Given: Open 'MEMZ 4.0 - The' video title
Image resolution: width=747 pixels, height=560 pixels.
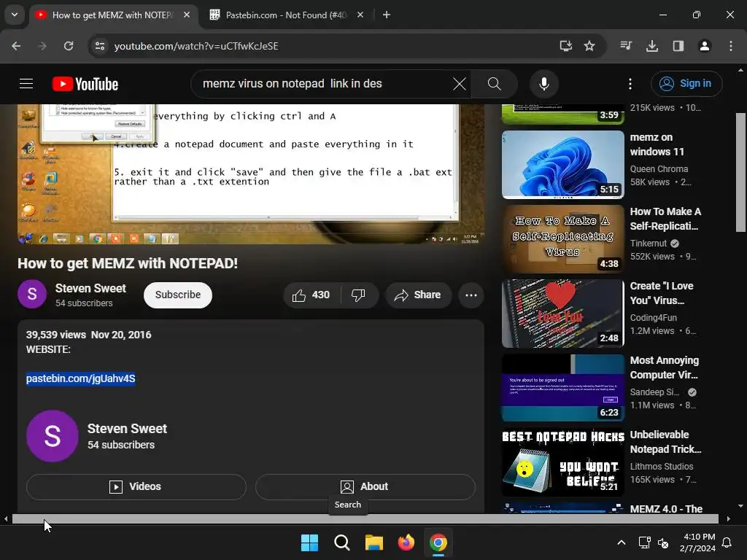Looking at the screenshot, I should pos(666,508).
